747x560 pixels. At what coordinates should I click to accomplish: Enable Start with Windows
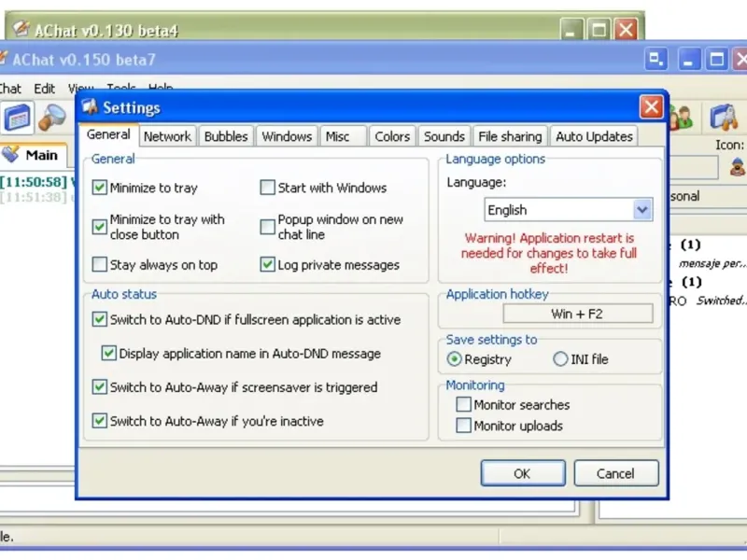[x=267, y=188]
